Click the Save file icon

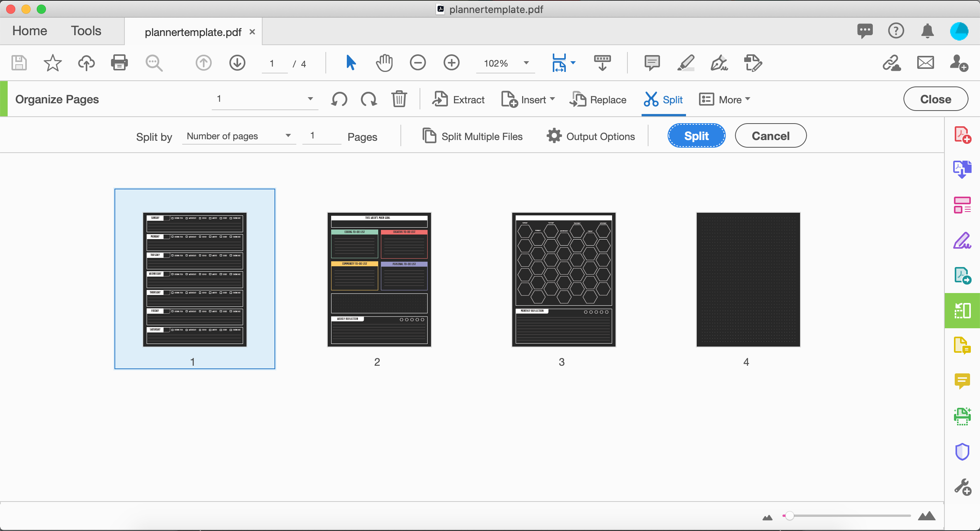click(19, 63)
